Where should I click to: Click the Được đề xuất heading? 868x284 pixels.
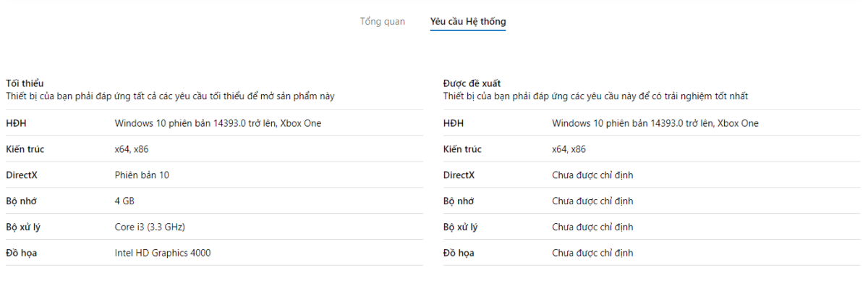[472, 83]
